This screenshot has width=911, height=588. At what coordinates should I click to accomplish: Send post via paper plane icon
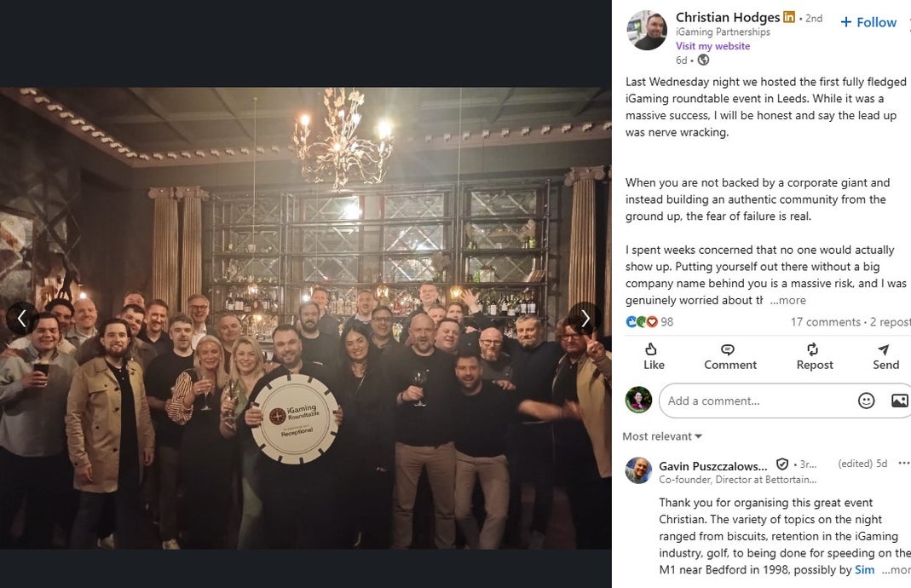(x=884, y=349)
